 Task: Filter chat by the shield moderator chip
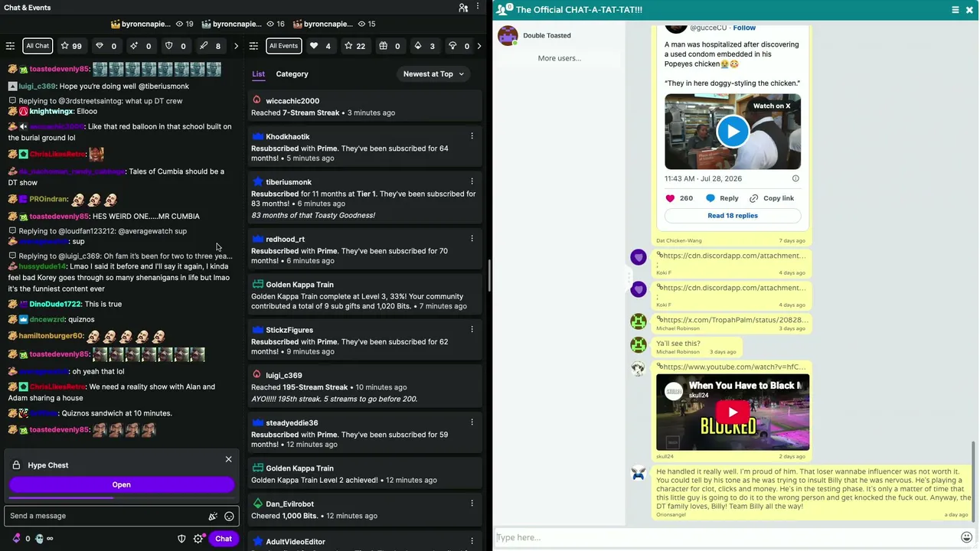175,46
